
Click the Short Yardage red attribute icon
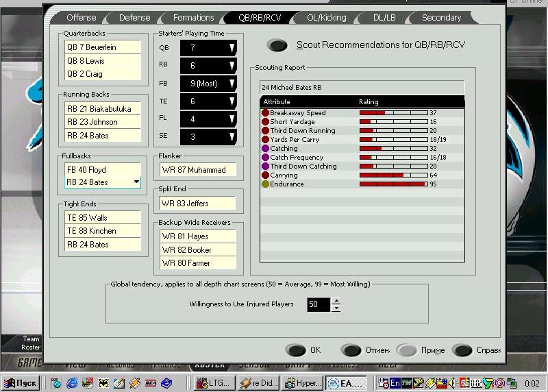(265, 121)
